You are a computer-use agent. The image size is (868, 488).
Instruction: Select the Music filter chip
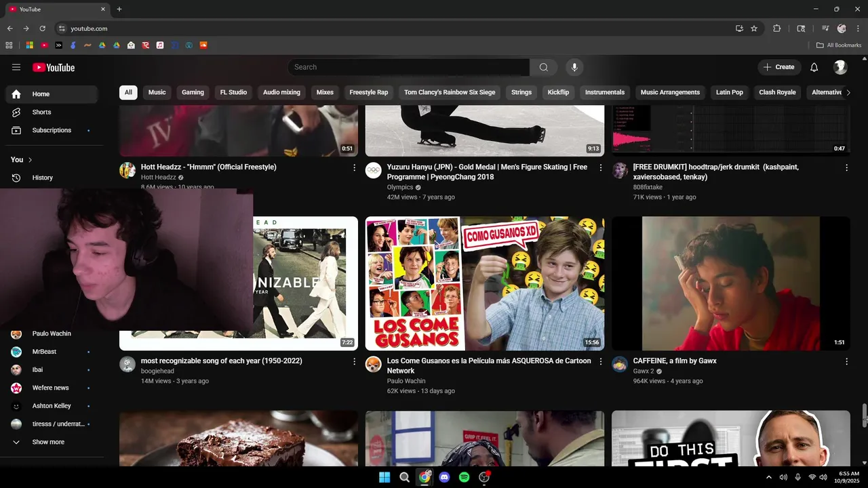point(157,92)
